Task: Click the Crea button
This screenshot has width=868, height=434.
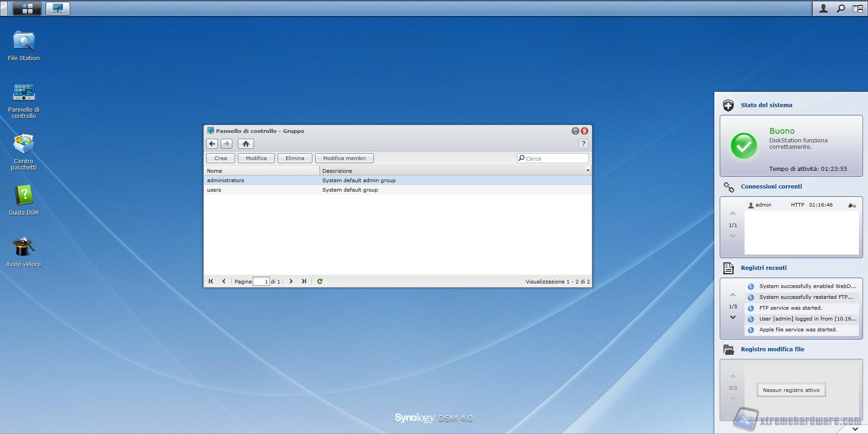Action: click(x=221, y=158)
